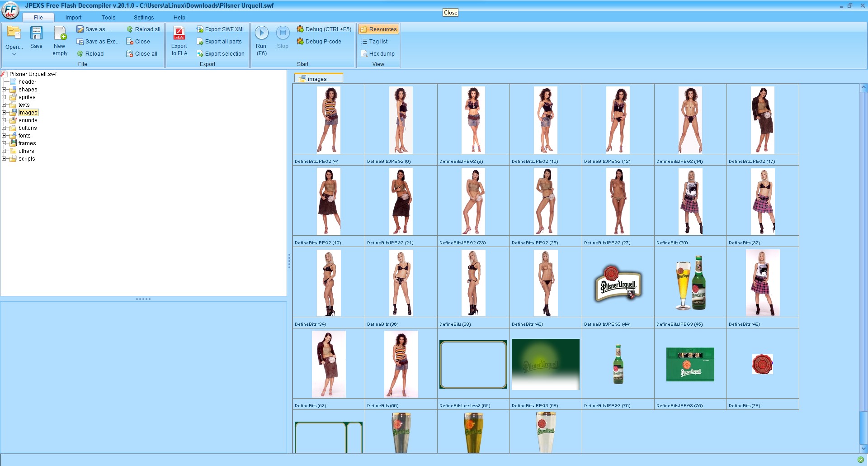Screen dimensions: 868x466
Task: Select the red seal thumbnail DefineBits (78)
Action: pyautogui.click(x=763, y=364)
